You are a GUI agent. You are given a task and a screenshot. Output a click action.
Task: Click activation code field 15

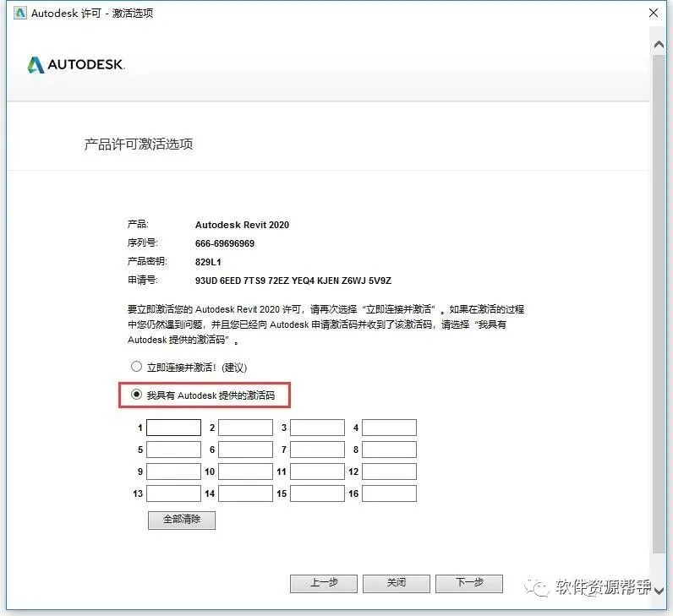click(317, 493)
